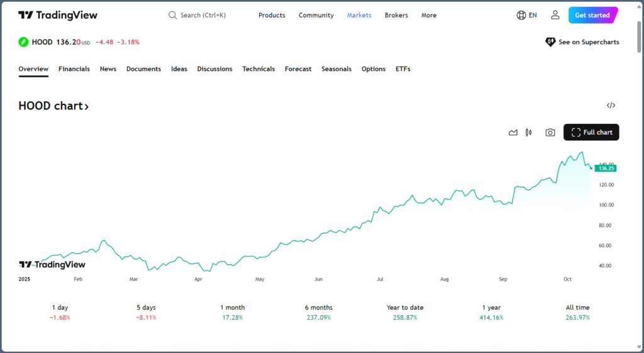Open the Full chart button
The height and width of the screenshot is (353, 644).
(x=591, y=132)
